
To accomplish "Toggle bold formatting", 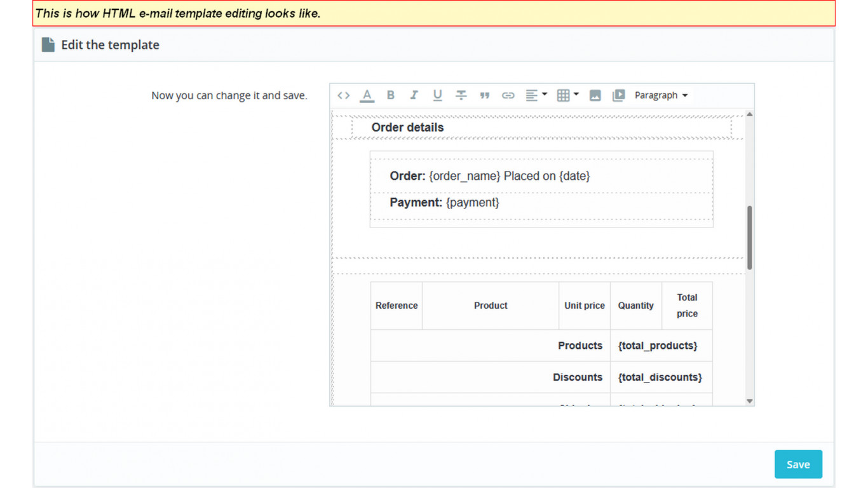I will pyautogui.click(x=390, y=95).
